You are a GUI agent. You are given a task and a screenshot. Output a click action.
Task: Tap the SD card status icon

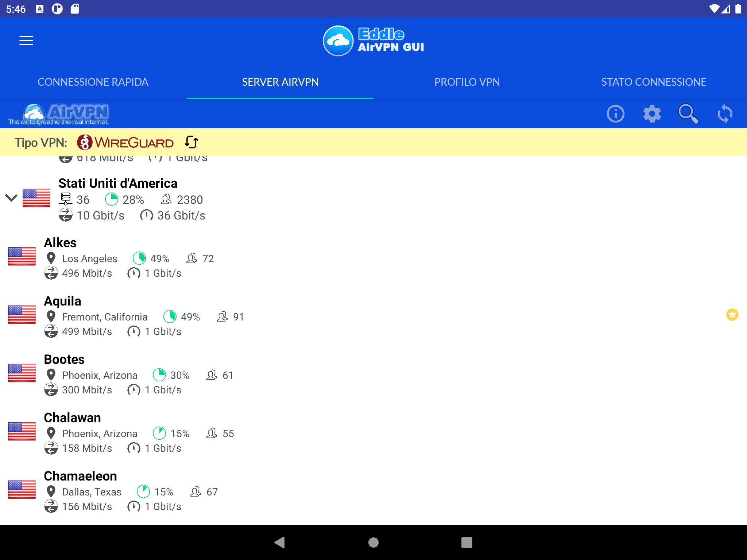tap(75, 9)
